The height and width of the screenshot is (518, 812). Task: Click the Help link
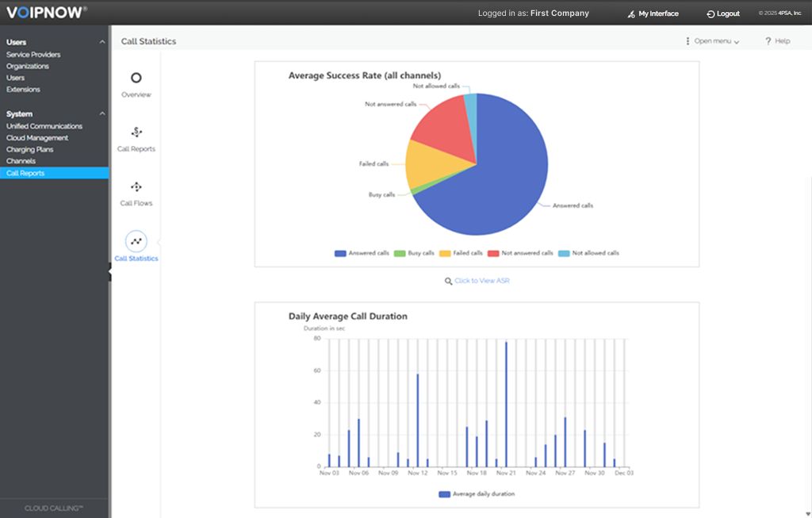[783, 41]
